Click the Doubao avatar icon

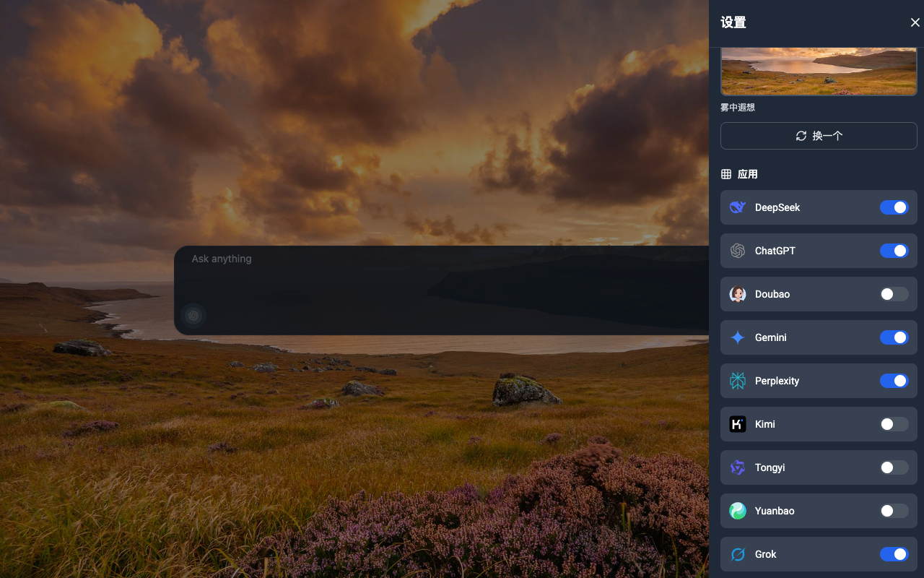click(x=738, y=294)
